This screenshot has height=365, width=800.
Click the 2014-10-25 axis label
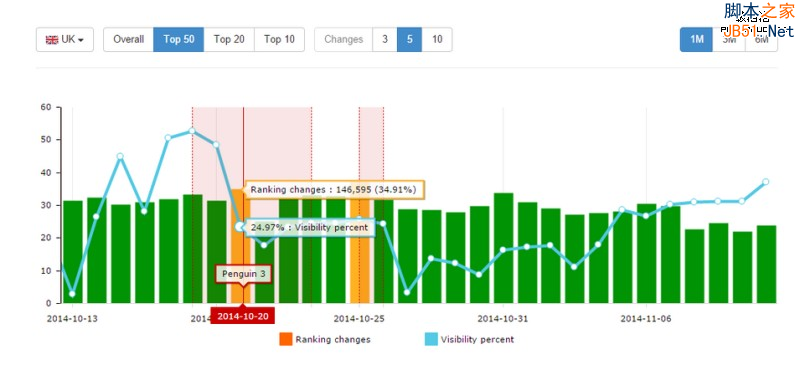tap(359, 319)
